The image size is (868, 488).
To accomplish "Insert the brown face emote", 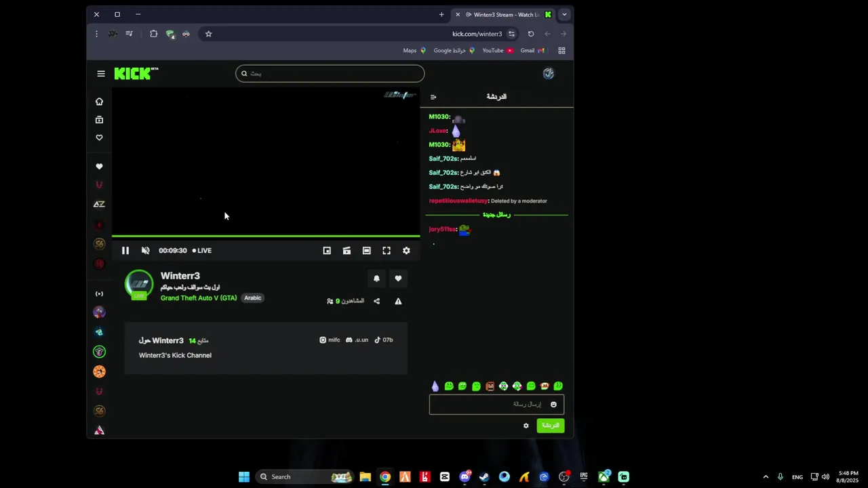I will click(x=490, y=386).
